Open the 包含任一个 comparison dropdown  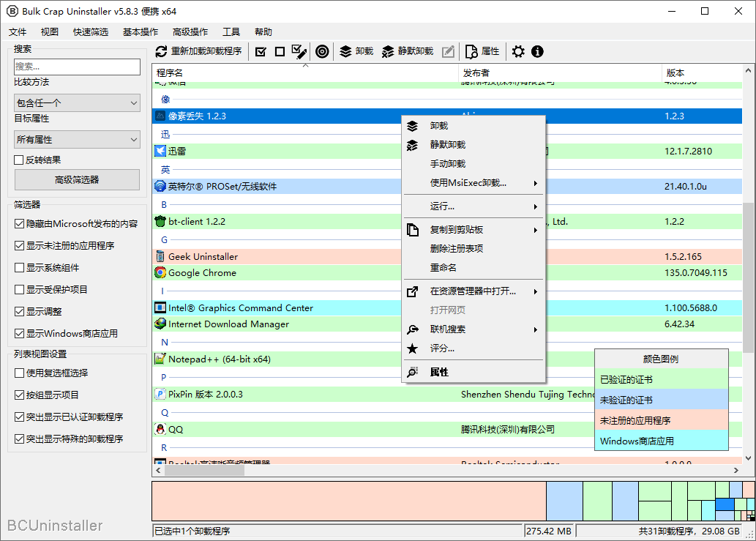77,102
